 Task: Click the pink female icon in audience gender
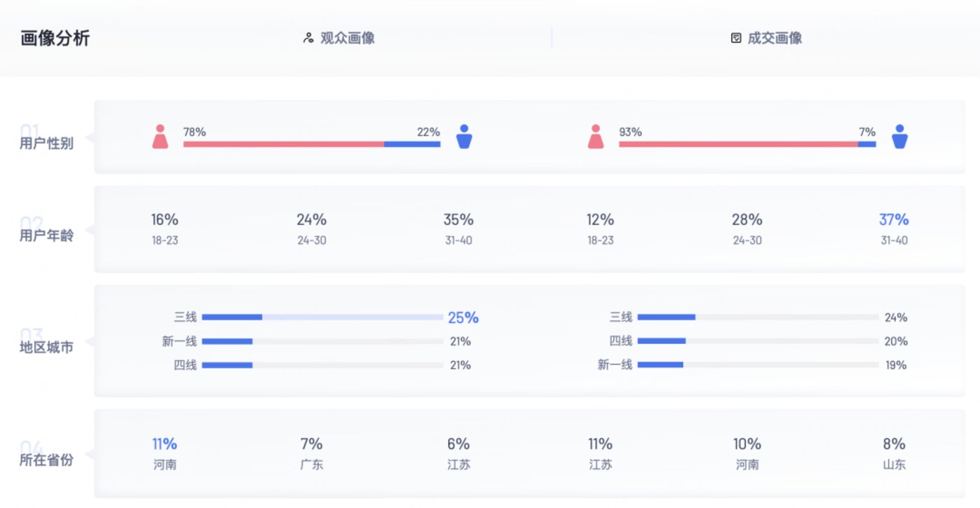161,137
